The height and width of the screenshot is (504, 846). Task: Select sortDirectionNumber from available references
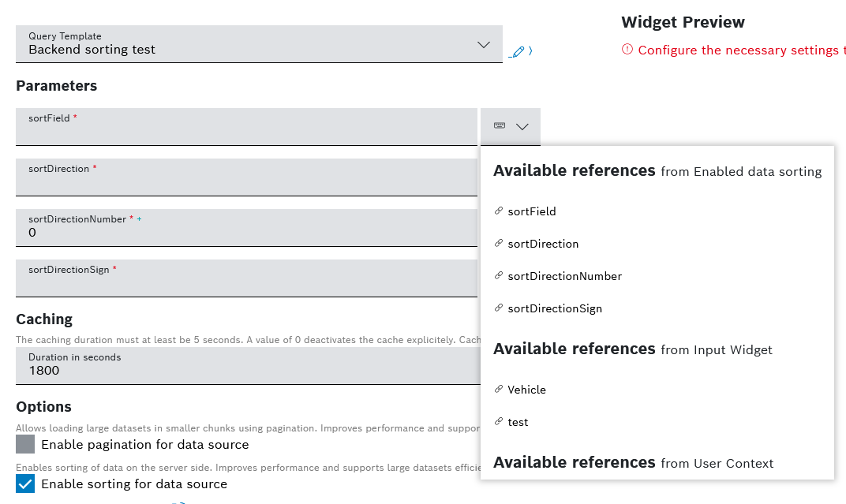pyautogui.click(x=564, y=276)
